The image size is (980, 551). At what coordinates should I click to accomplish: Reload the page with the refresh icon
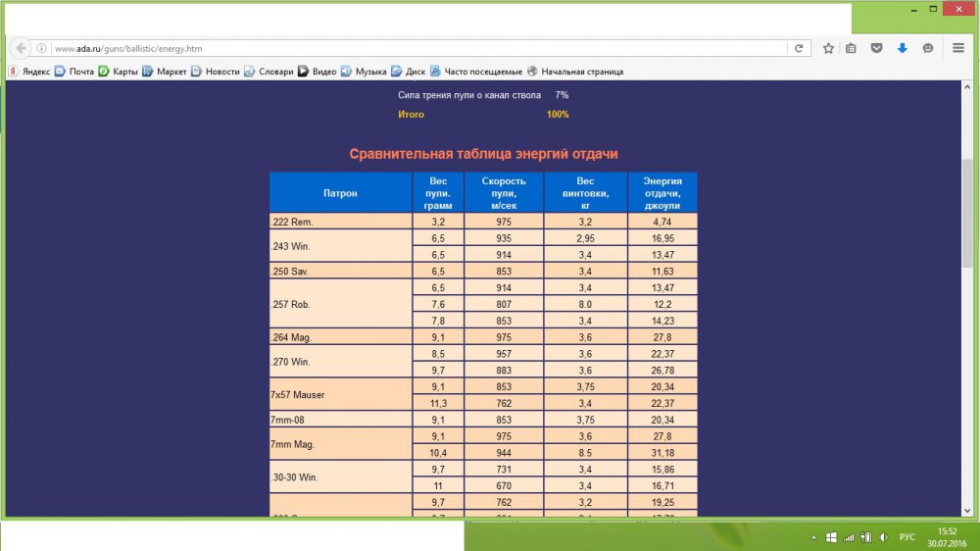click(800, 48)
